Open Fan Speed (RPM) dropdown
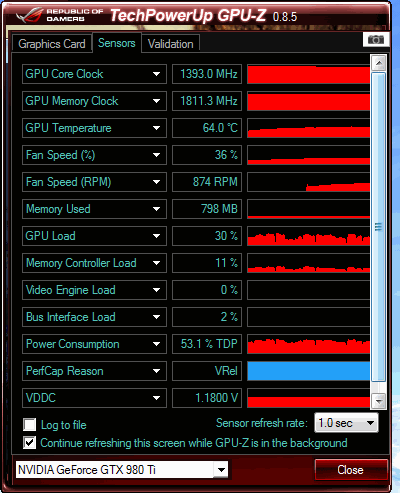Image resolution: width=400 pixels, height=493 pixels. (156, 182)
